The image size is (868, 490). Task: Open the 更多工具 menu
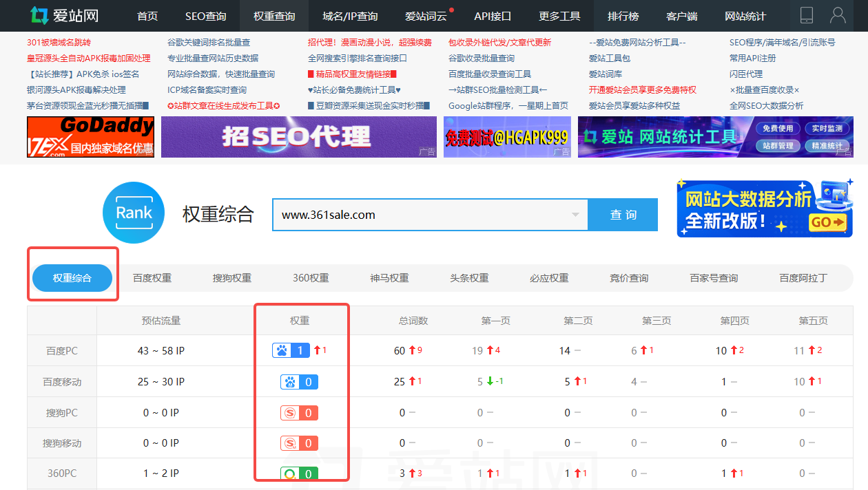tap(559, 15)
